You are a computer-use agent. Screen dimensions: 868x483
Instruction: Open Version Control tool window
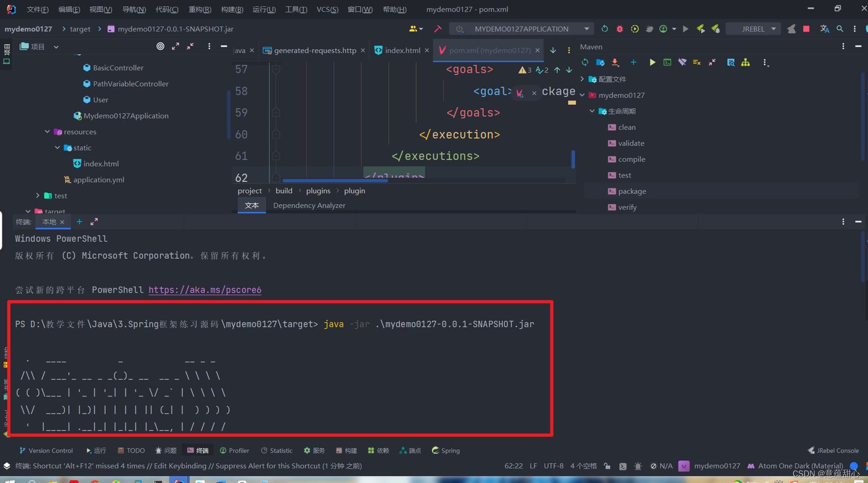coord(46,451)
